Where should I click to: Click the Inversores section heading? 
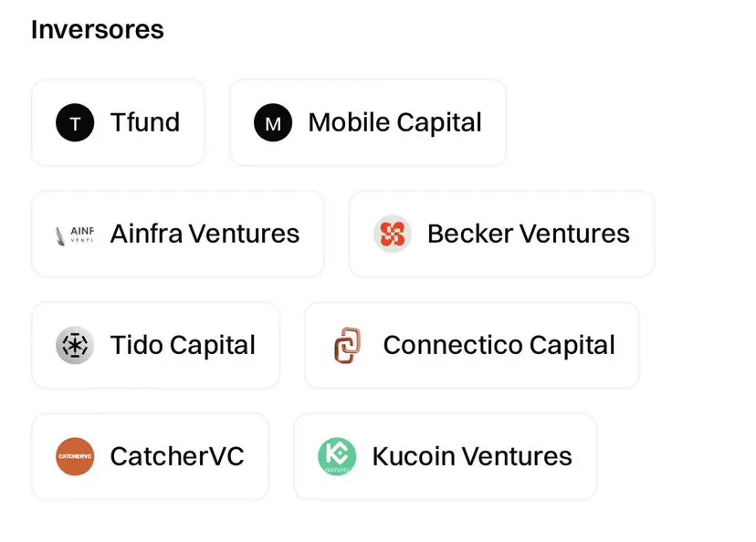click(x=98, y=29)
